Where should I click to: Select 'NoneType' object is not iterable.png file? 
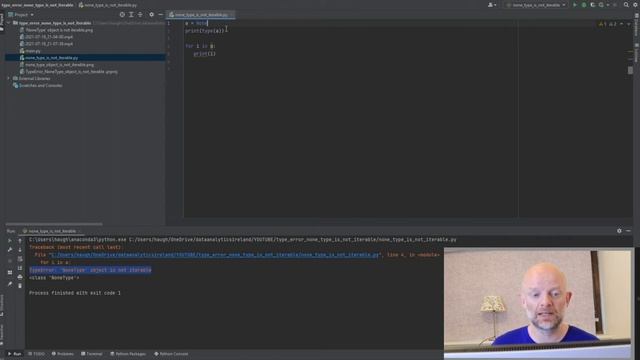[x=56, y=30]
